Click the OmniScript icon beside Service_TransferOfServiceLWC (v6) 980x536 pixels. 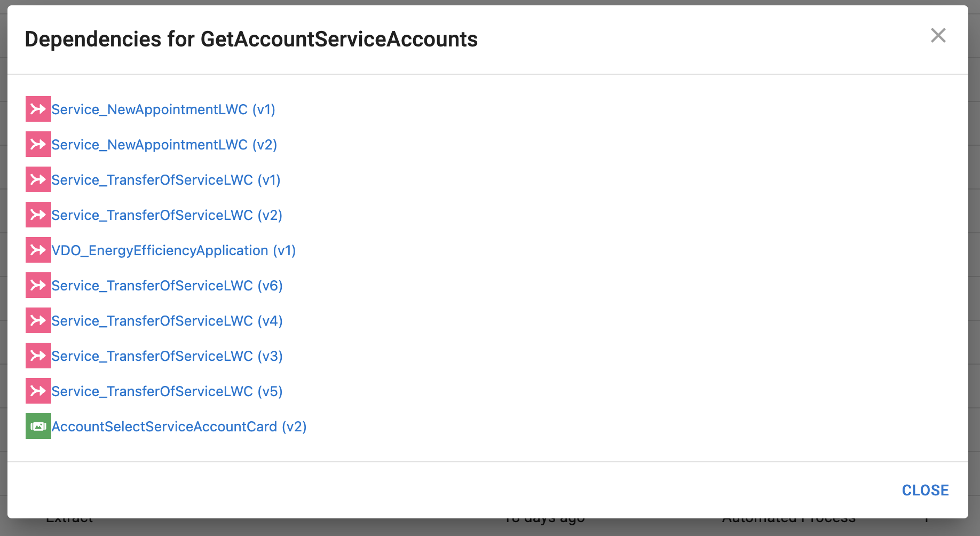coord(38,285)
